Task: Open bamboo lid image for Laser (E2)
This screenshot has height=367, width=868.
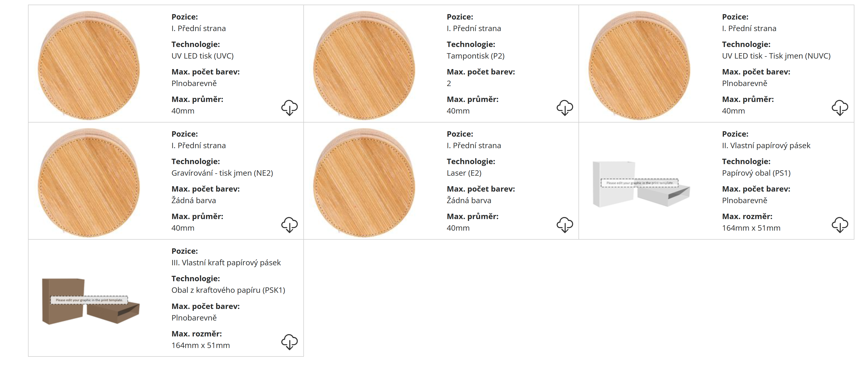Action: pos(364,183)
